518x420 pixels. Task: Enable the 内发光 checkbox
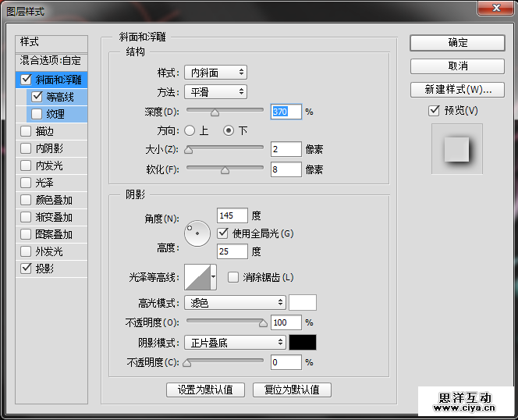26,166
